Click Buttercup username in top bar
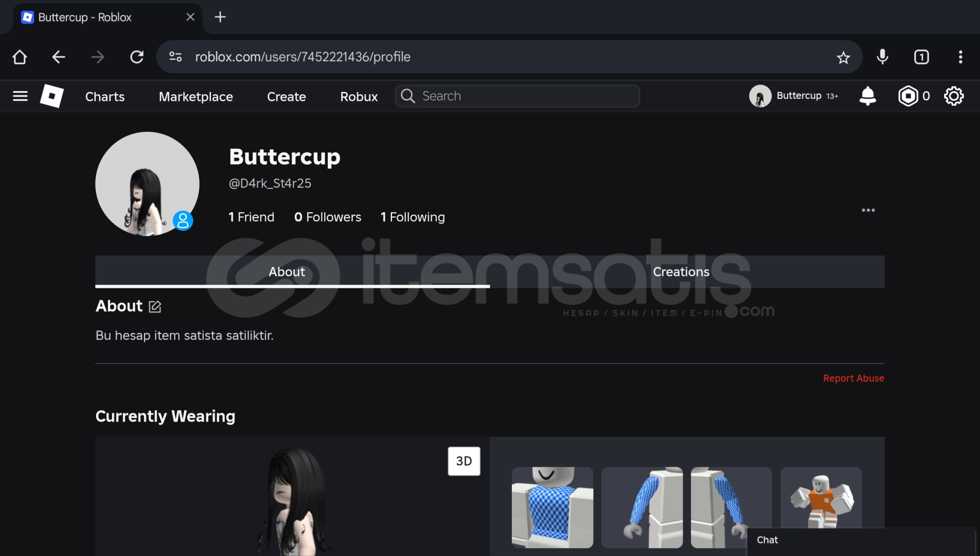 pyautogui.click(x=799, y=96)
